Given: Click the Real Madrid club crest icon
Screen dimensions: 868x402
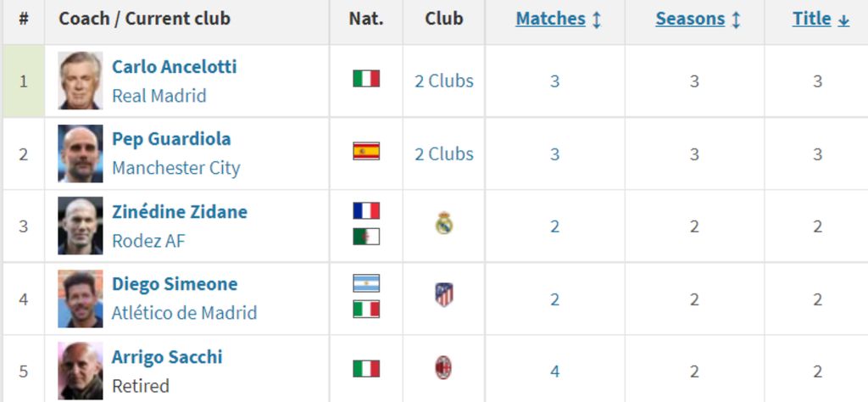Looking at the screenshot, I should pyautogui.click(x=444, y=223).
